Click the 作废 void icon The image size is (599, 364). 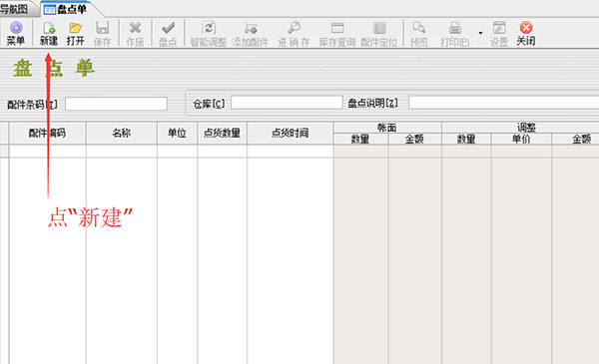point(135,28)
